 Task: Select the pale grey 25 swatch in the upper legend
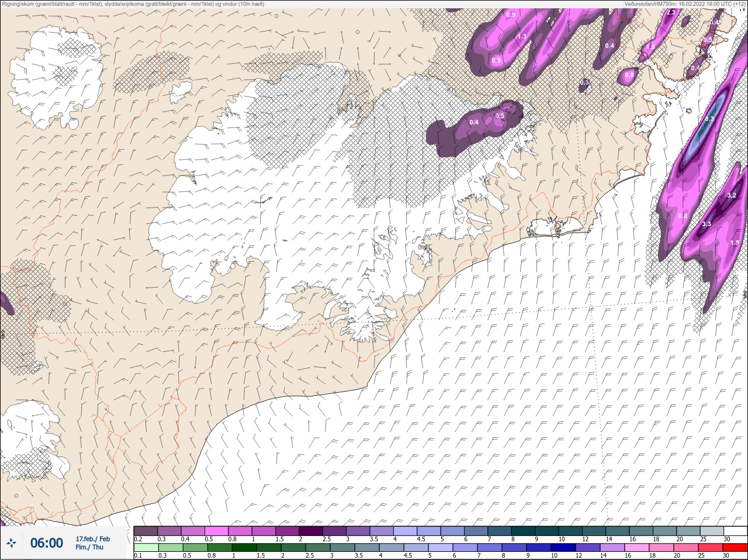(711, 531)
